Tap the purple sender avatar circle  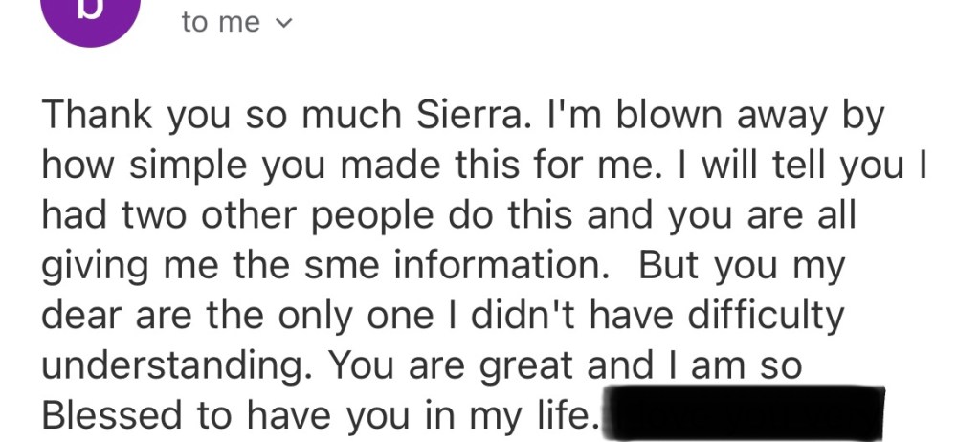pyautogui.click(x=90, y=14)
